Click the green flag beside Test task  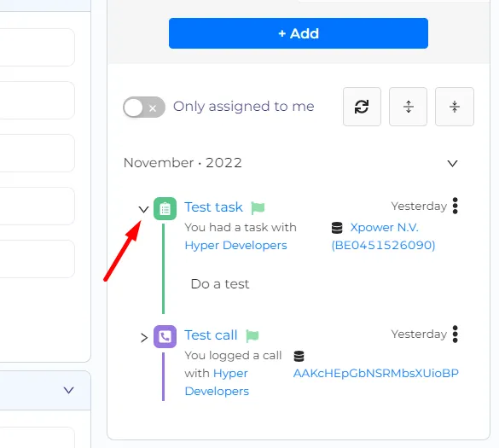(x=258, y=208)
